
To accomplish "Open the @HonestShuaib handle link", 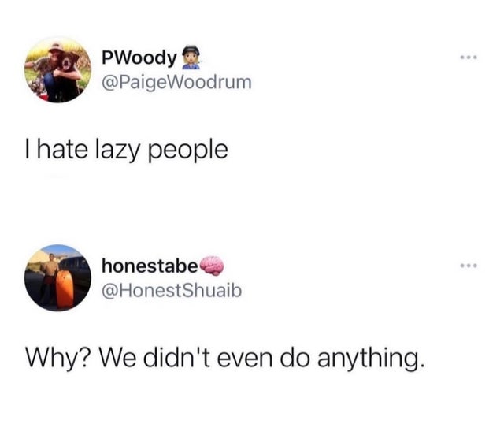I will (x=172, y=290).
